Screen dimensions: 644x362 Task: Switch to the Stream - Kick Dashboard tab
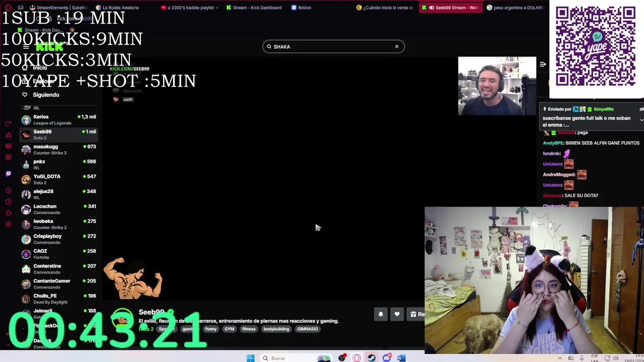pos(254,8)
